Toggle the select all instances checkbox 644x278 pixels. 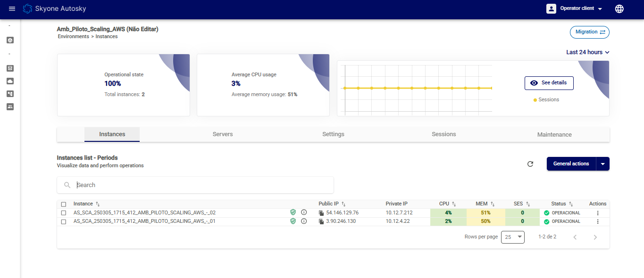click(x=64, y=204)
